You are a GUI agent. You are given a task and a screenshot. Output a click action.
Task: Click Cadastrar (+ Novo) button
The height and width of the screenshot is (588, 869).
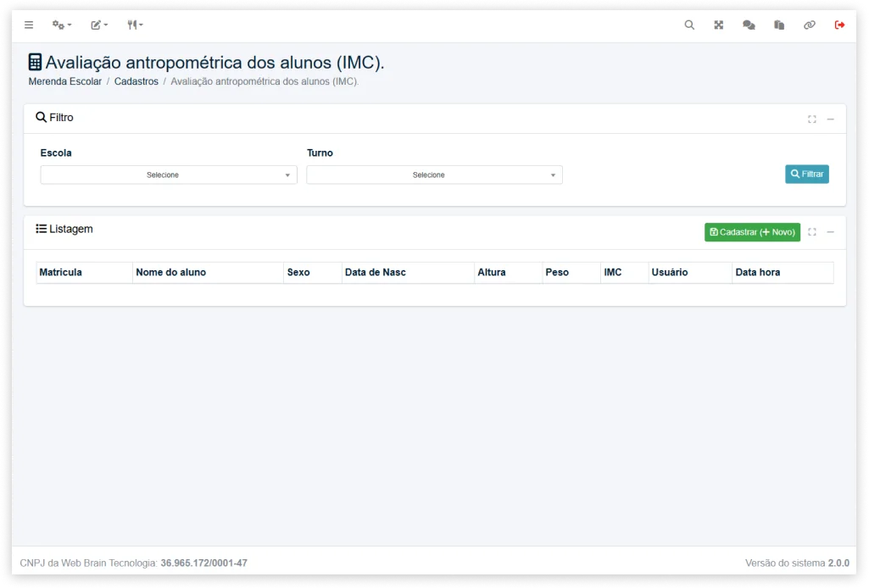752,232
